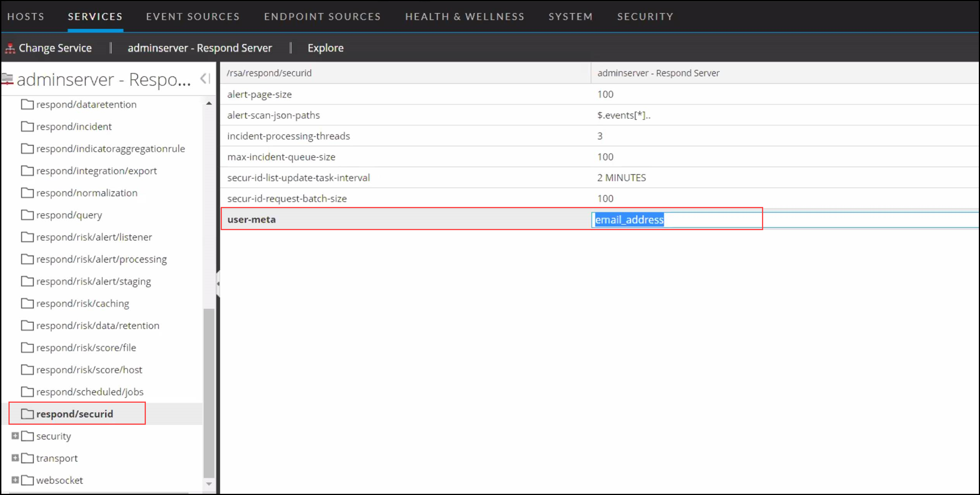This screenshot has height=495, width=980.
Task: Open the Health & Wellness tab
Action: tap(465, 17)
